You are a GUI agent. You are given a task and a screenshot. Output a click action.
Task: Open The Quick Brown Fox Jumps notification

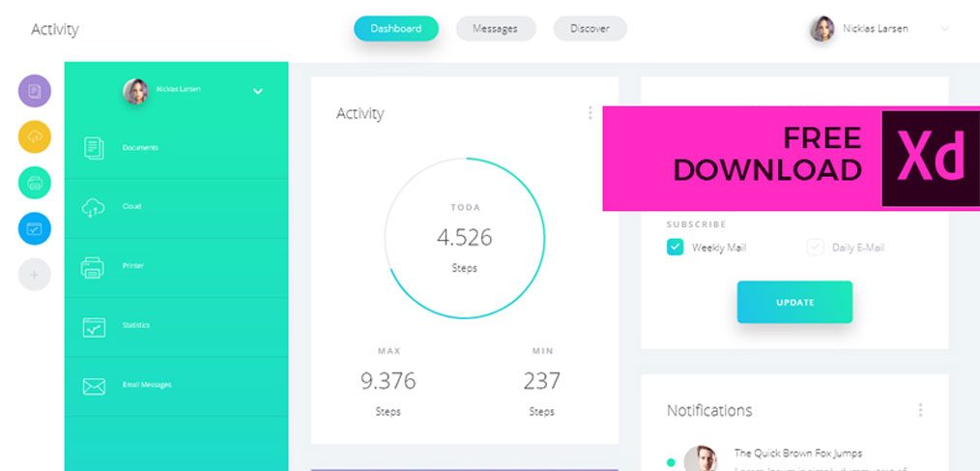point(798,453)
